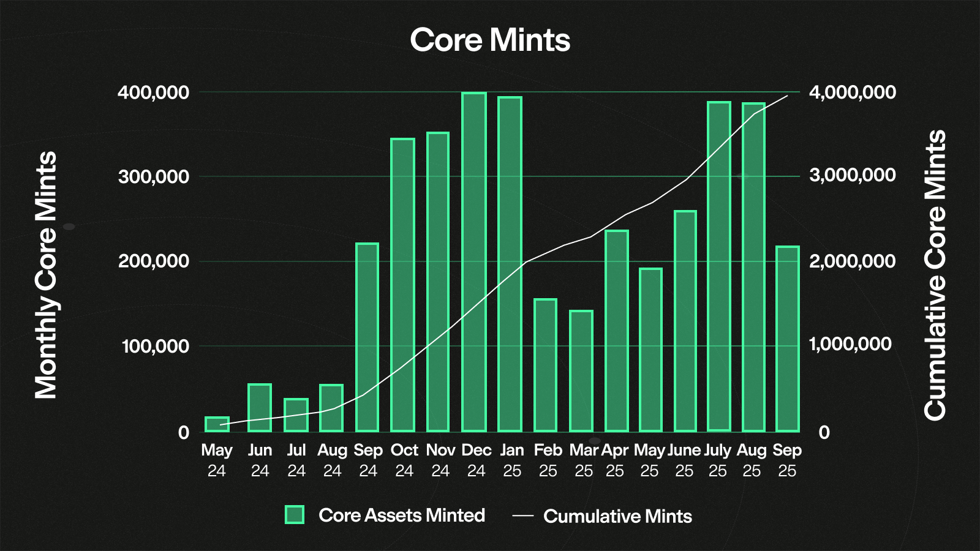The height and width of the screenshot is (551, 980).
Task: Pick the Oct 24 bar
Action: click(x=402, y=285)
